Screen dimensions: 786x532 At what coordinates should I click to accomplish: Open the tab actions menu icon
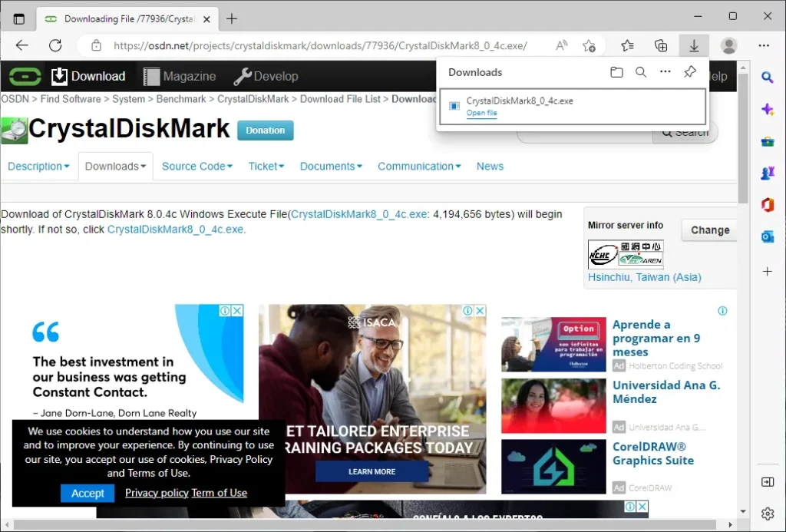19,19
